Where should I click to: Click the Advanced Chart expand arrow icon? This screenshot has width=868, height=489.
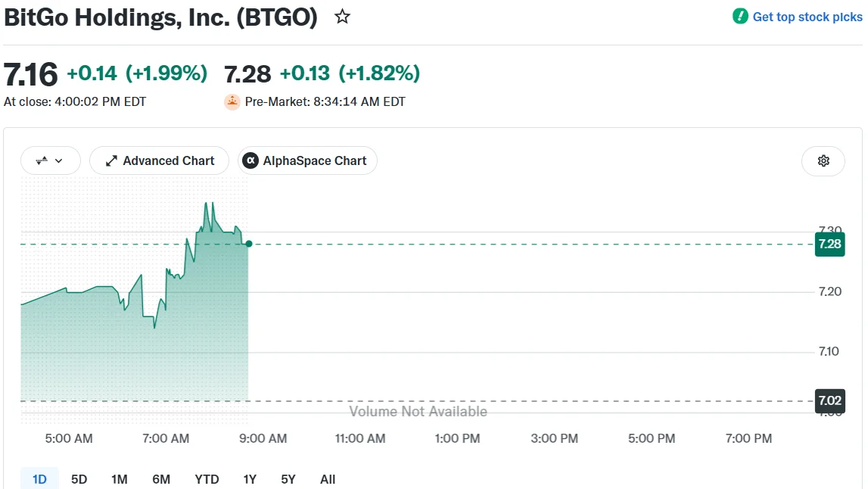click(111, 160)
